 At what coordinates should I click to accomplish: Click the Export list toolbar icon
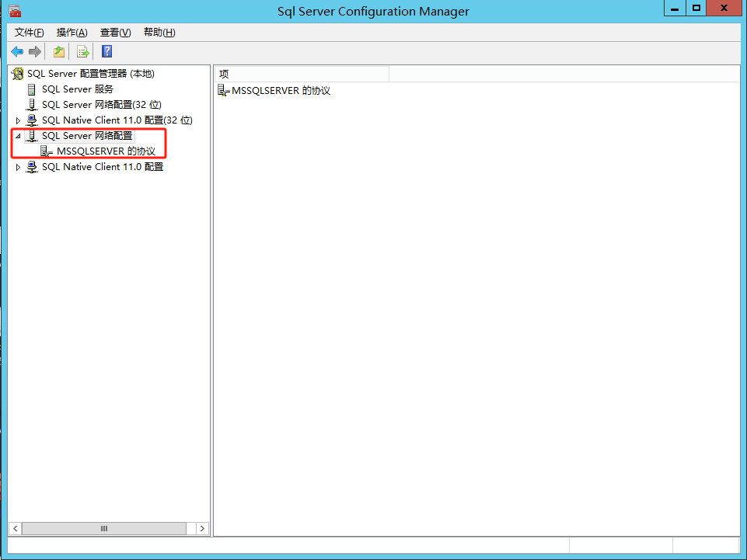click(83, 51)
